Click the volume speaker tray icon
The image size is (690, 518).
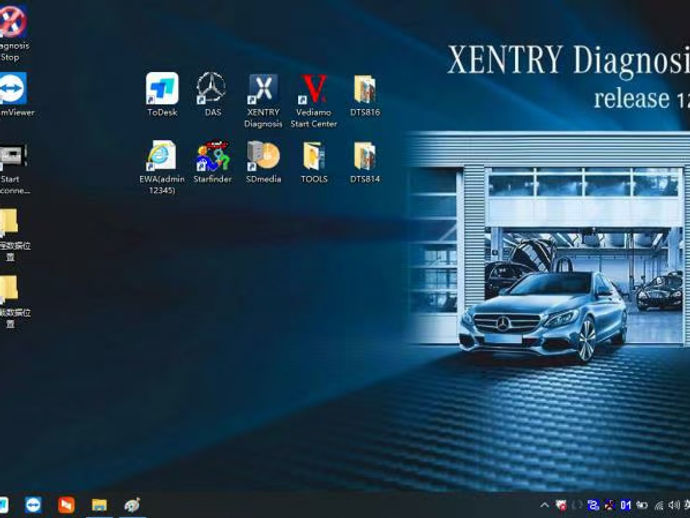[673, 505]
